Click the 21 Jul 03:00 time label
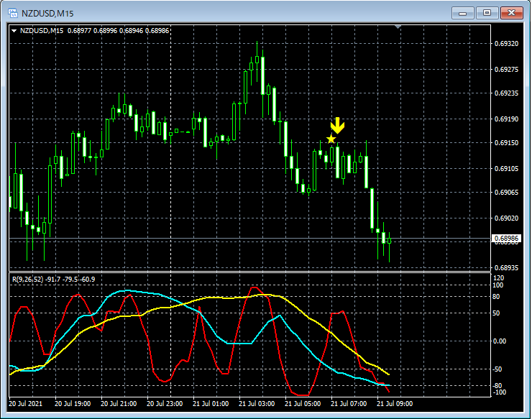 (x=257, y=404)
